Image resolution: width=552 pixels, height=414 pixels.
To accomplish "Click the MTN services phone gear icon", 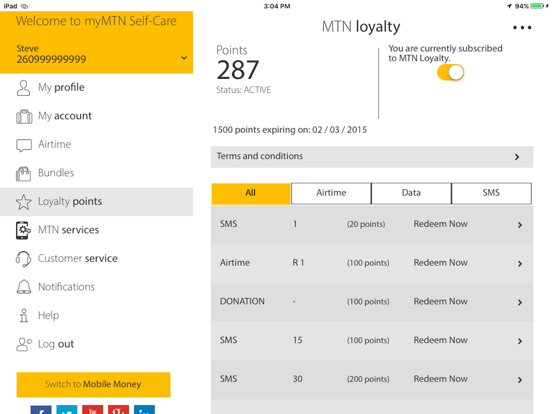I will pos(23,230).
